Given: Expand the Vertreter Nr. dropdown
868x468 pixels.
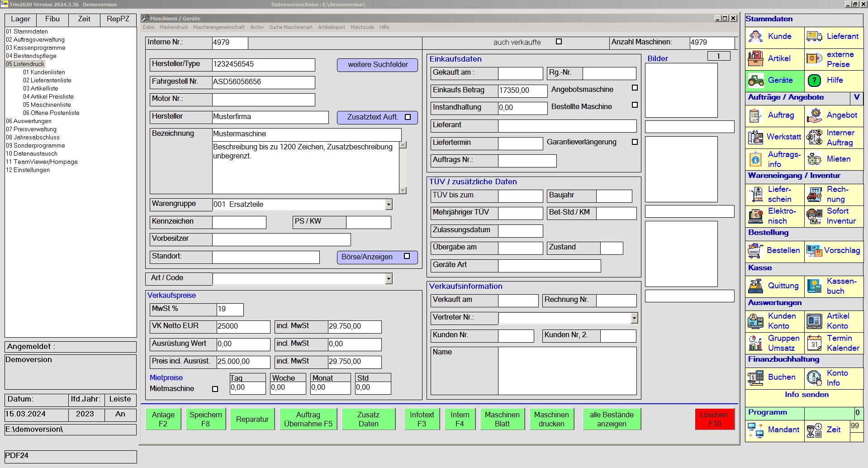Looking at the screenshot, I should [634, 318].
